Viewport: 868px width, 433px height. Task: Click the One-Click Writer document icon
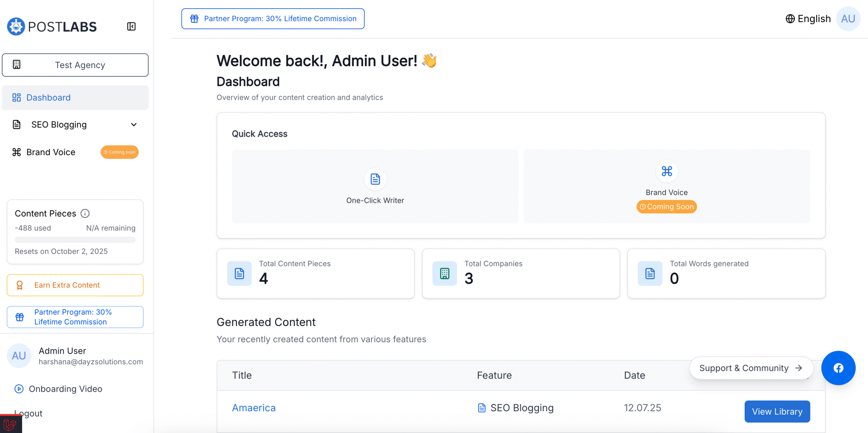[375, 179]
